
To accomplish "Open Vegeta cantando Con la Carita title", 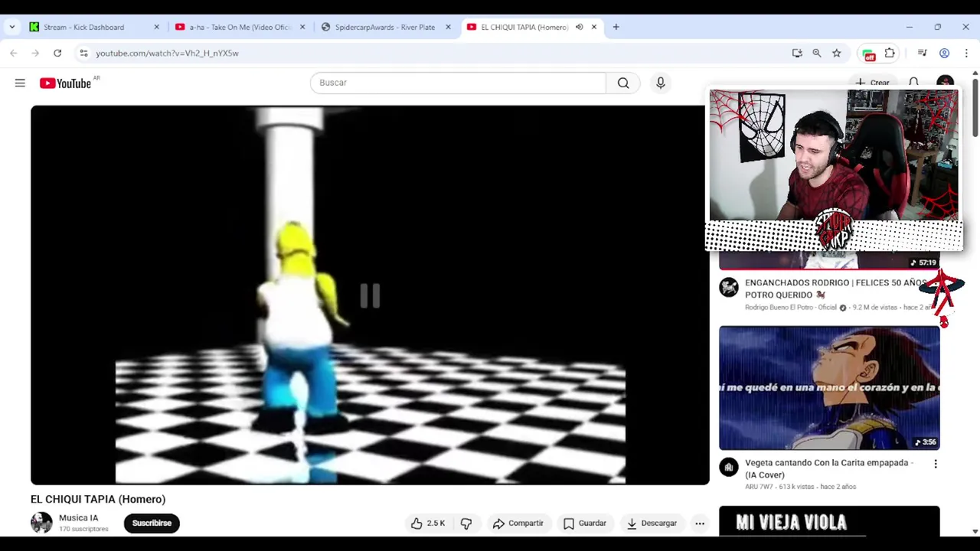I will [829, 468].
